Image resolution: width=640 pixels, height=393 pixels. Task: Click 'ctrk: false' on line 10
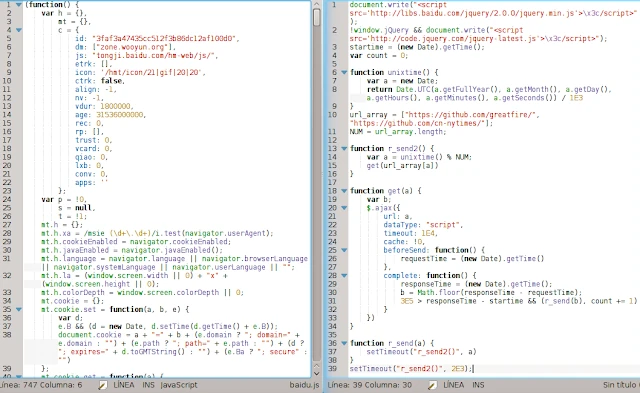tap(100, 81)
